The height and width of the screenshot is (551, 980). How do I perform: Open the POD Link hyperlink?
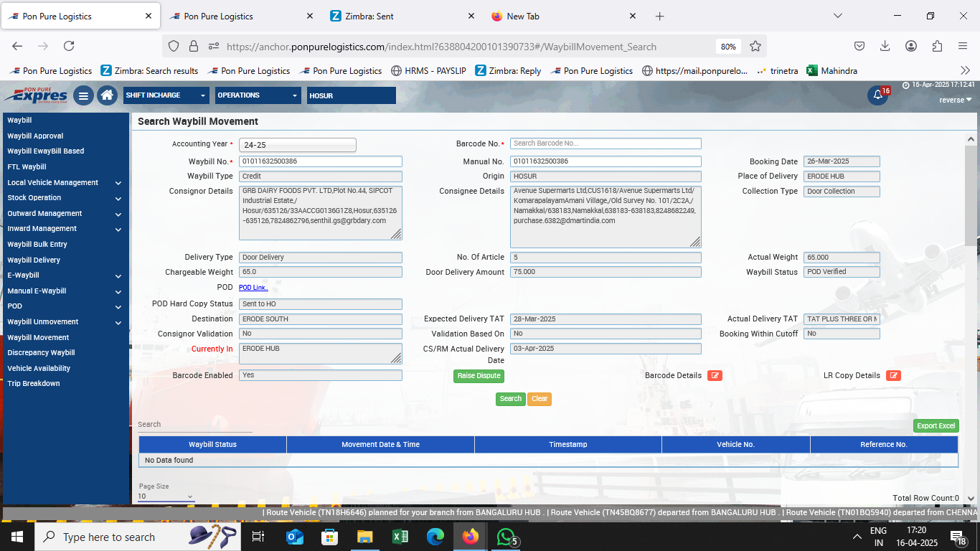(x=253, y=288)
